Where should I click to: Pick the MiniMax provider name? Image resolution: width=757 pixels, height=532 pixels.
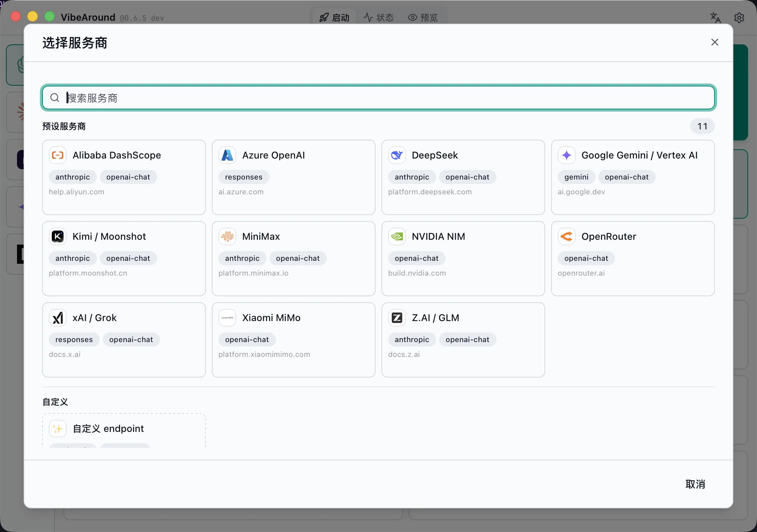pos(261,236)
